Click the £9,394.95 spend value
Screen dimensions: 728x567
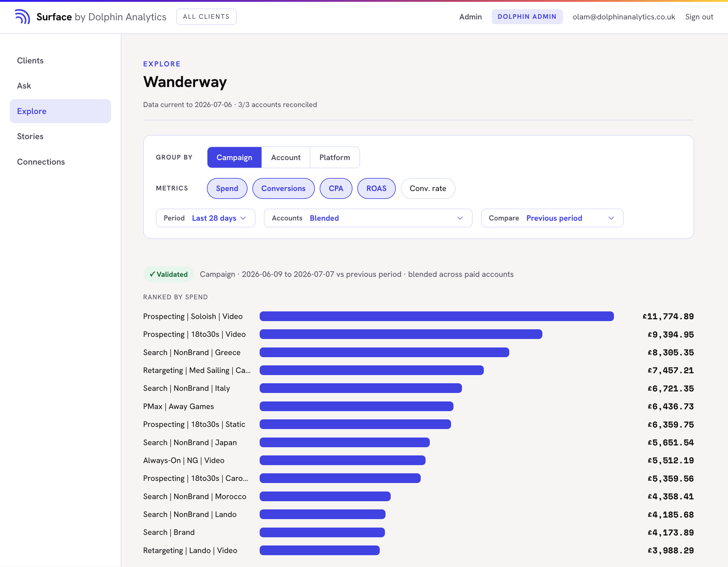point(670,334)
